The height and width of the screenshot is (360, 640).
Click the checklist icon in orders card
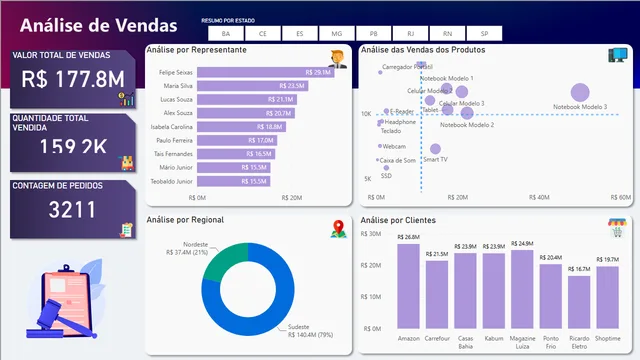click(x=127, y=230)
